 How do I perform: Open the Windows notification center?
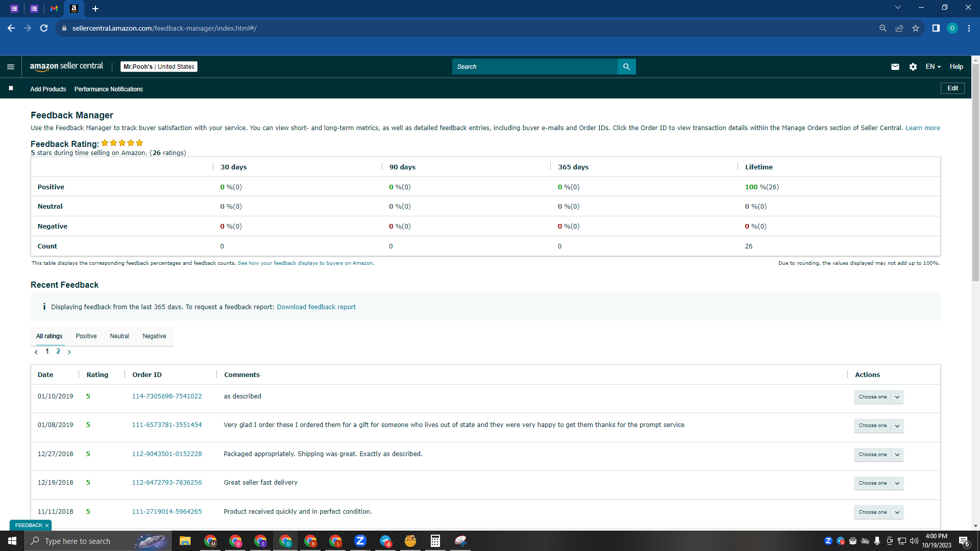pos(964,541)
